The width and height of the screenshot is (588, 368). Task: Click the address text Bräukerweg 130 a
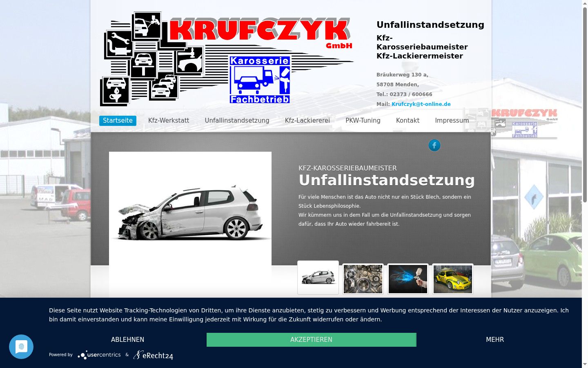[402, 75]
